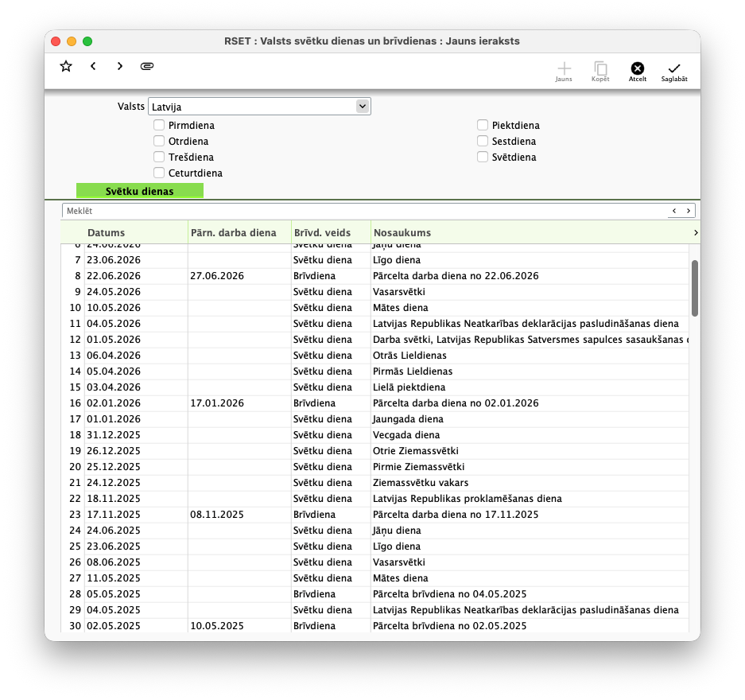Viewport: 745px width, 700px height.
Task: Open the Valsts country dropdown
Action: pos(259,107)
